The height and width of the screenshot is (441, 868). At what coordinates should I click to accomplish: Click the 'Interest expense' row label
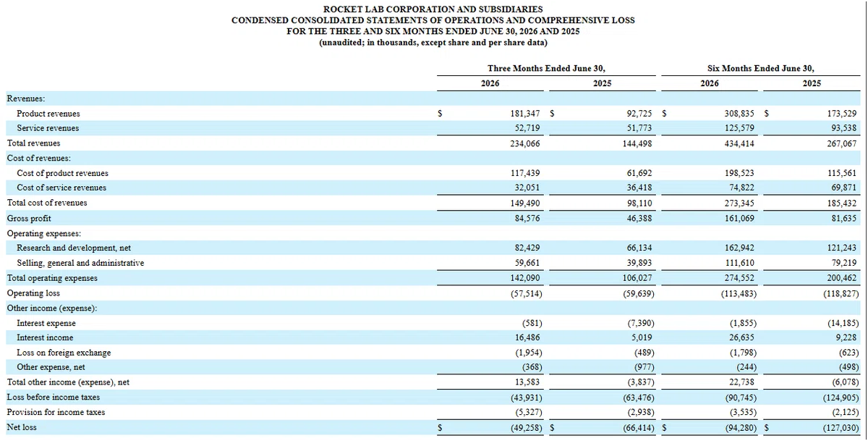[x=46, y=323]
